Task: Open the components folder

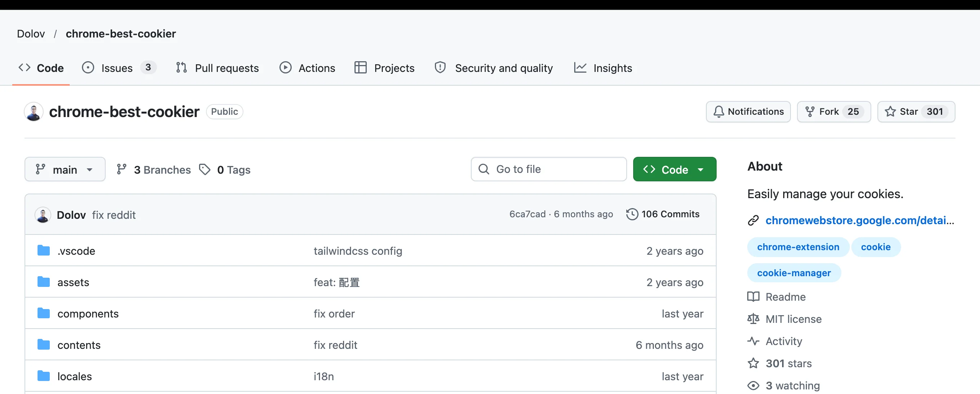Action: [88, 314]
